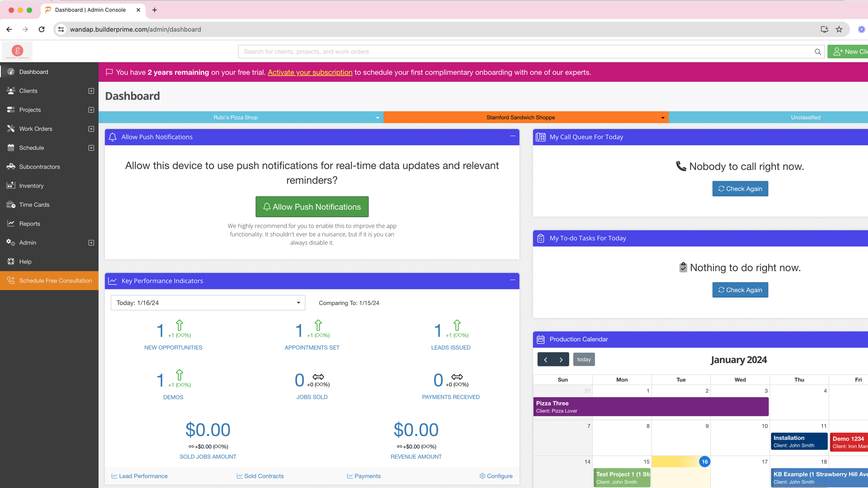Focus the clients and projects search field

[x=525, y=52]
